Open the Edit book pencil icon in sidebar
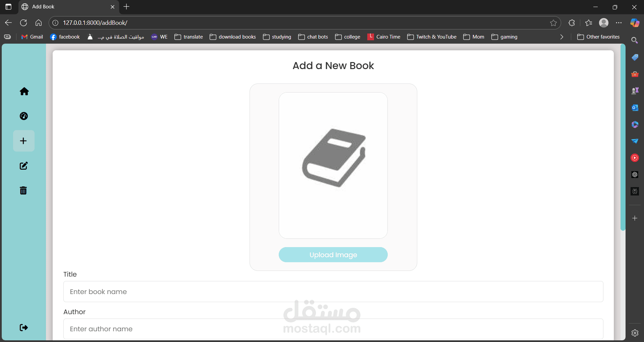This screenshot has width=644, height=342. pyautogui.click(x=24, y=166)
